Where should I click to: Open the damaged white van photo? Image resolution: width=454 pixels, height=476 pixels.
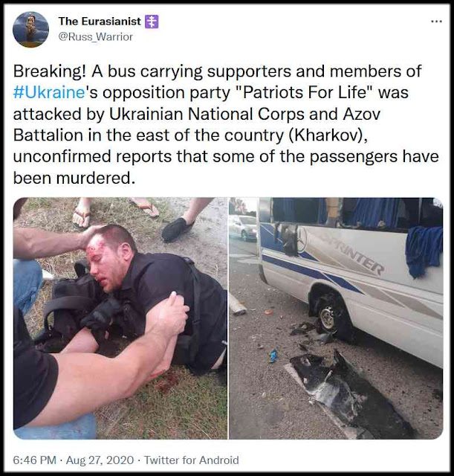coord(336,318)
